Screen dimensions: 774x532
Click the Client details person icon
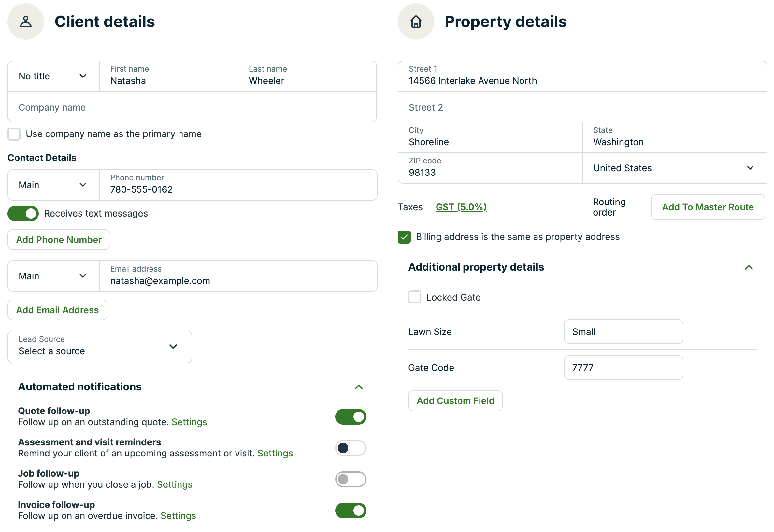(x=26, y=22)
